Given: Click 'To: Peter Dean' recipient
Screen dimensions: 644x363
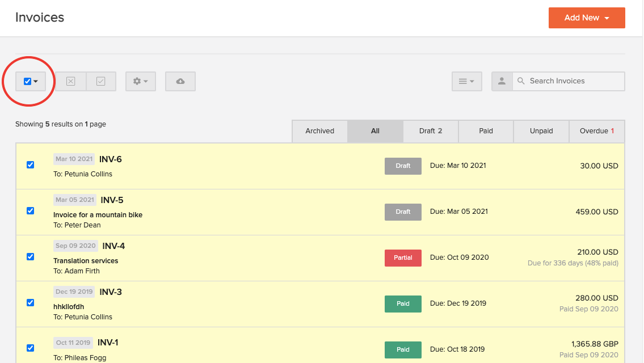Looking at the screenshot, I should [77, 225].
